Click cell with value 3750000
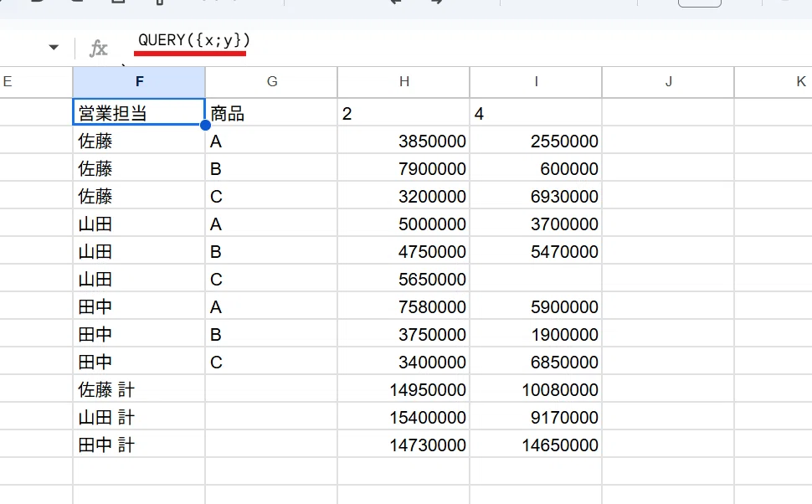Image resolution: width=812 pixels, height=504 pixels. (x=404, y=334)
